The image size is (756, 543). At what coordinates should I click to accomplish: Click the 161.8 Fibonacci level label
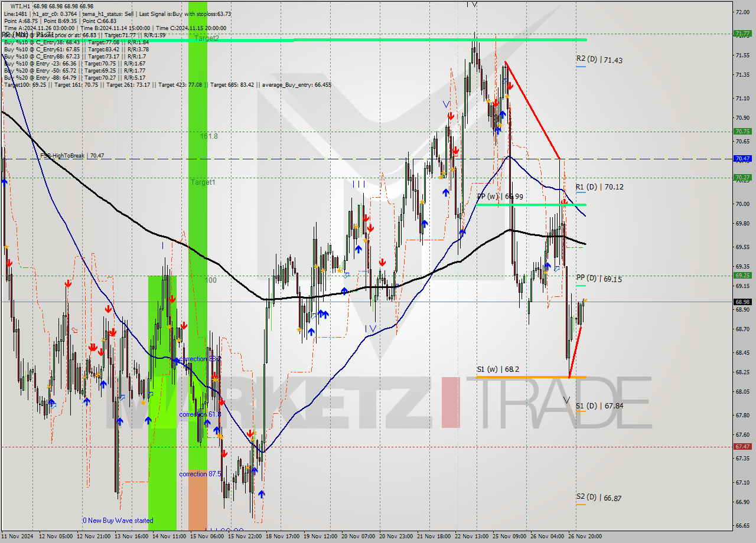click(x=208, y=136)
